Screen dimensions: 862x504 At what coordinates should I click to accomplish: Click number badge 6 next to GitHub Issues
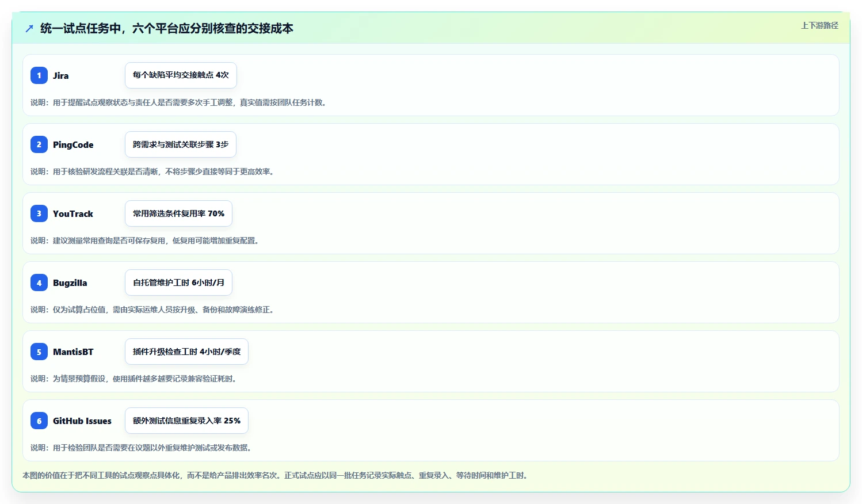(39, 421)
